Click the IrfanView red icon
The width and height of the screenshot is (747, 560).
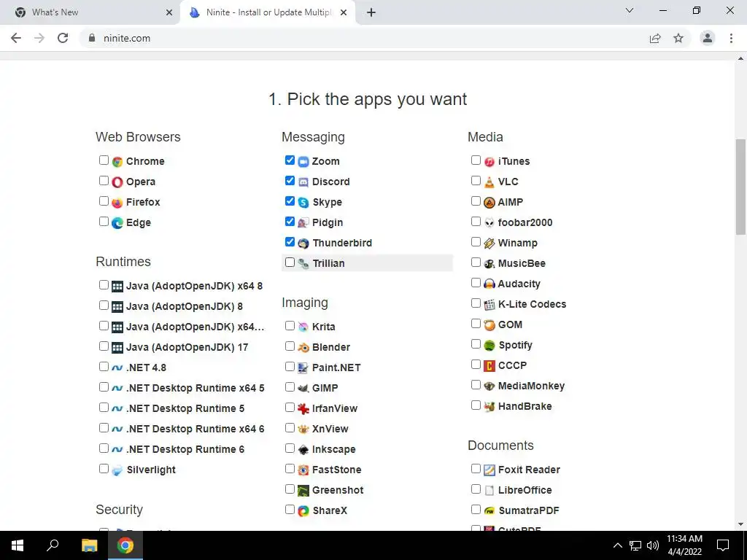coord(303,408)
